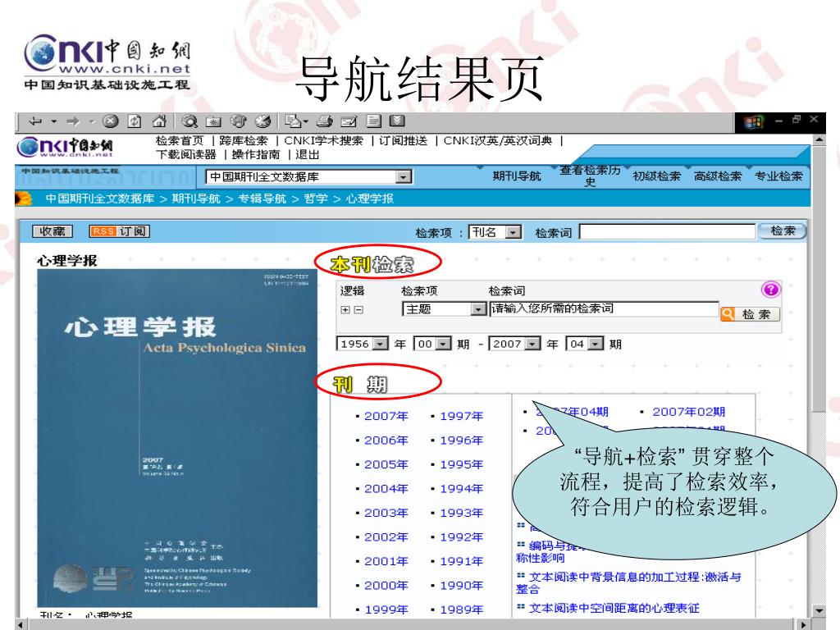
Task: Click 期刊导航 in the breadcrumb
Action: point(195,199)
